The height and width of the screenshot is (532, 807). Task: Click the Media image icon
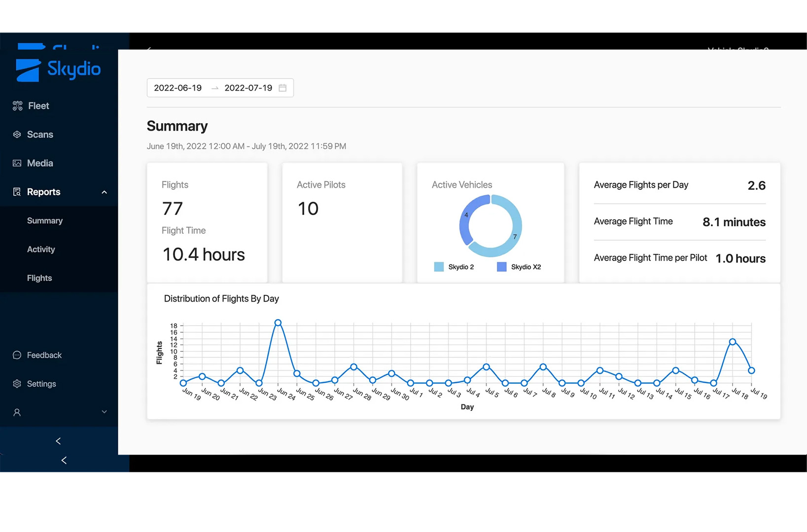(17, 163)
